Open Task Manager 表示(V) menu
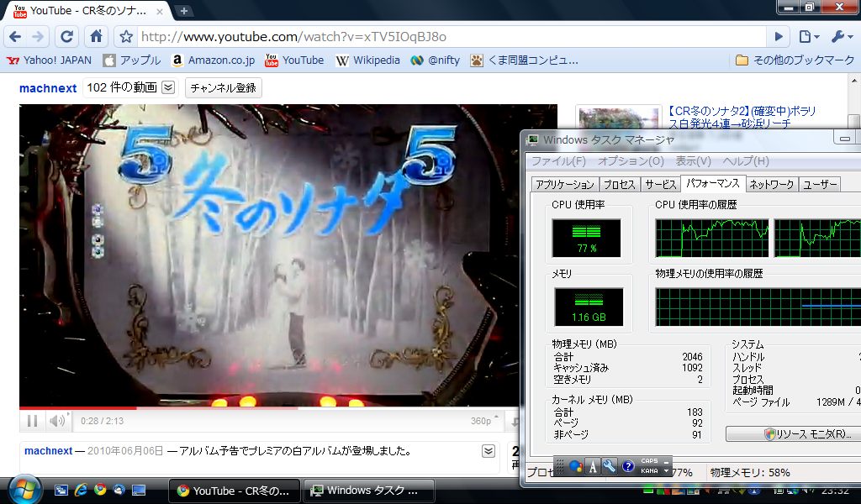 click(x=693, y=161)
